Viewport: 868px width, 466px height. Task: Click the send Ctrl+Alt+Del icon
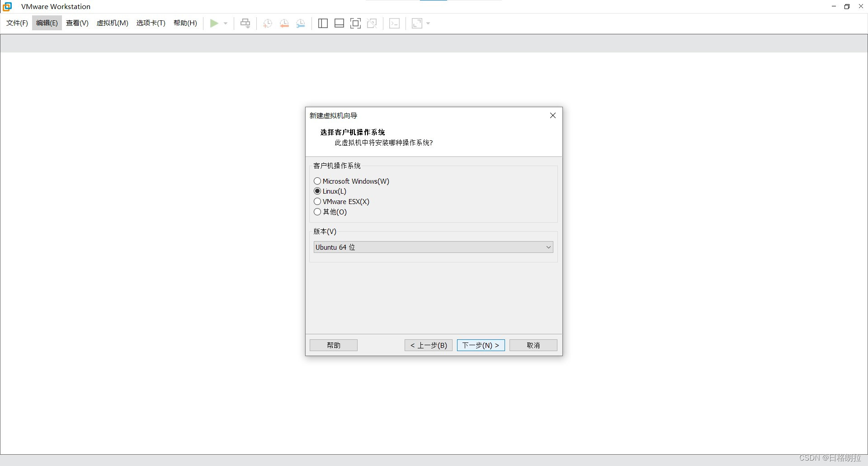245,23
